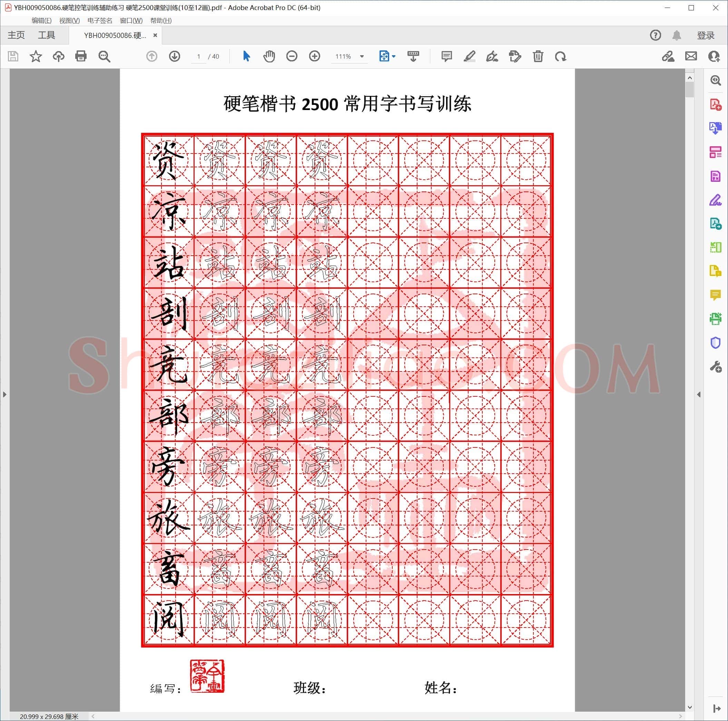Open the Create PDF tool in sidebar
The image size is (728, 721).
tap(716, 104)
